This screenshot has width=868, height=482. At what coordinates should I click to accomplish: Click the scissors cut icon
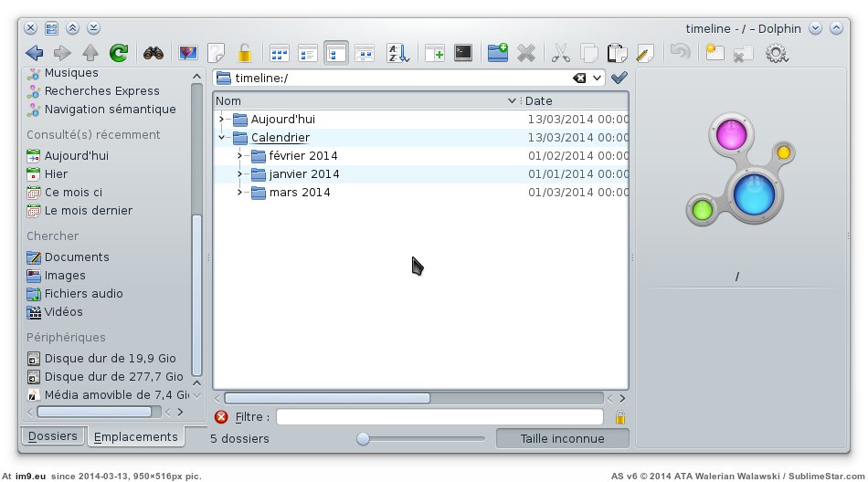point(560,53)
